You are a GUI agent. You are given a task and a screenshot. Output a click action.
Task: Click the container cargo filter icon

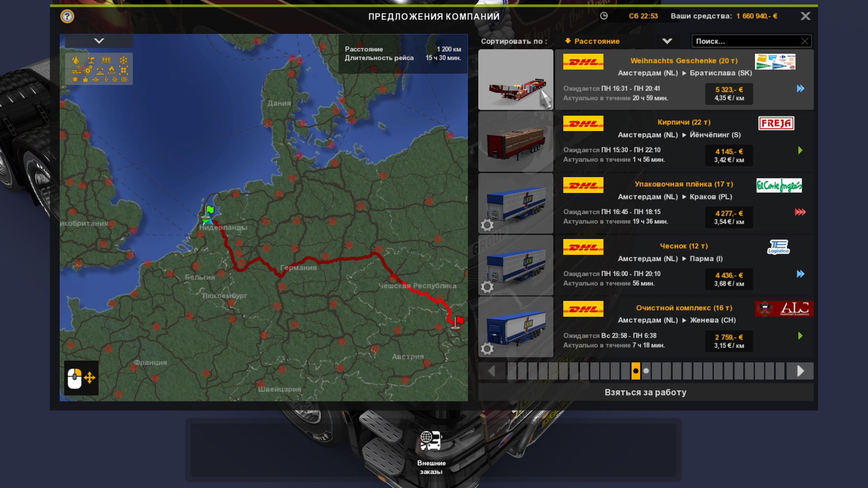click(x=106, y=60)
